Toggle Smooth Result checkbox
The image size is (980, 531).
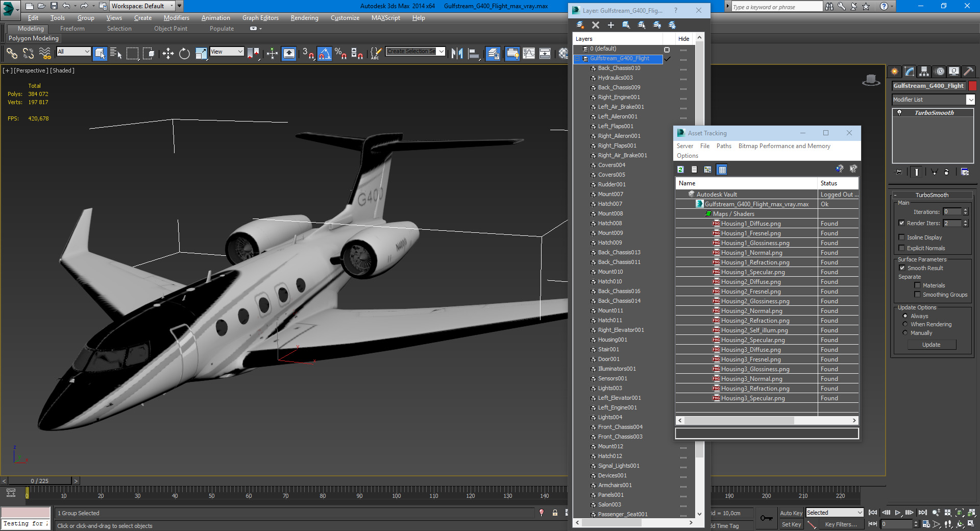[902, 268]
